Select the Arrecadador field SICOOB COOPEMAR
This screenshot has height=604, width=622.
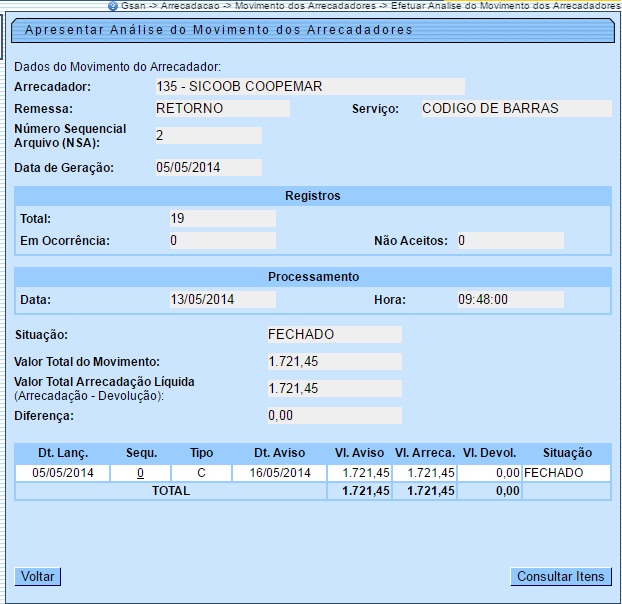(x=309, y=87)
